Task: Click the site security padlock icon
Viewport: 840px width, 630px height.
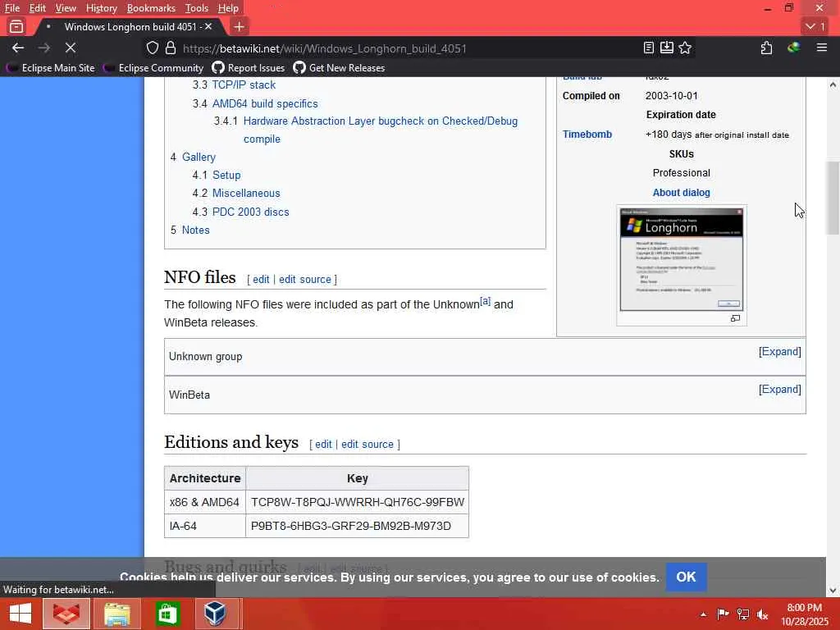Action: click(171, 48)
